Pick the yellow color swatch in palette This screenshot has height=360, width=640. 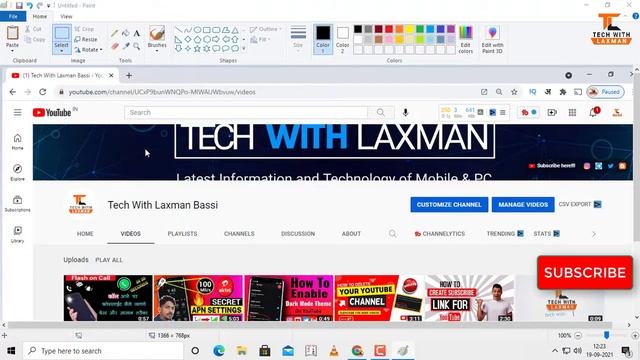(409, 29)
